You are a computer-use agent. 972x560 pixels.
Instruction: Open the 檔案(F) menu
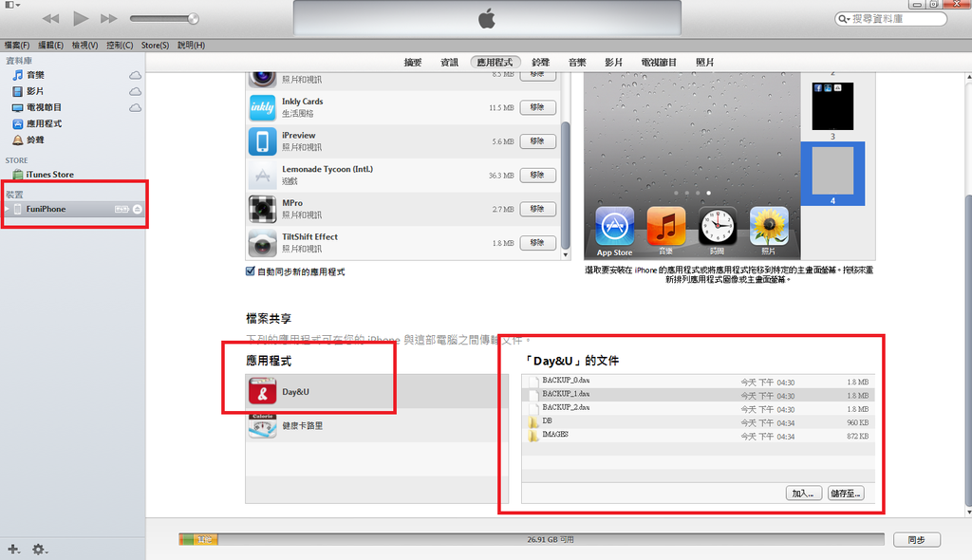click(x=17, y=46)
